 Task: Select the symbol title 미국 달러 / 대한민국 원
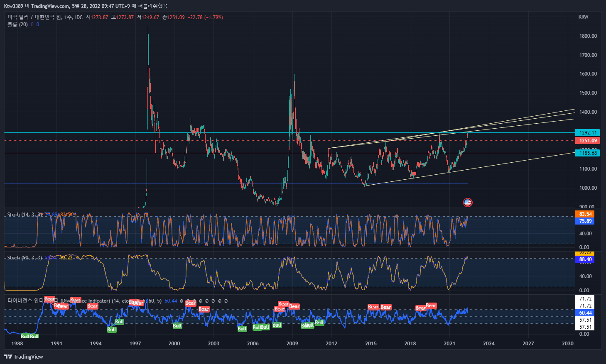(34, 17)
